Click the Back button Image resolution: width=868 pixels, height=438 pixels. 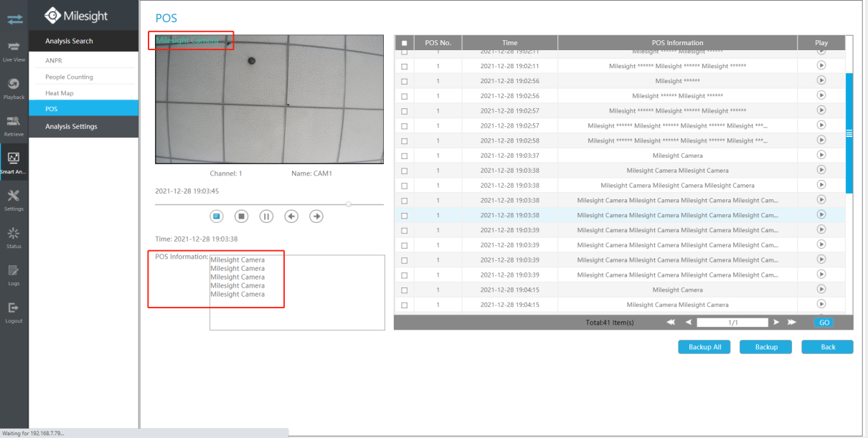tap(828, 347)
